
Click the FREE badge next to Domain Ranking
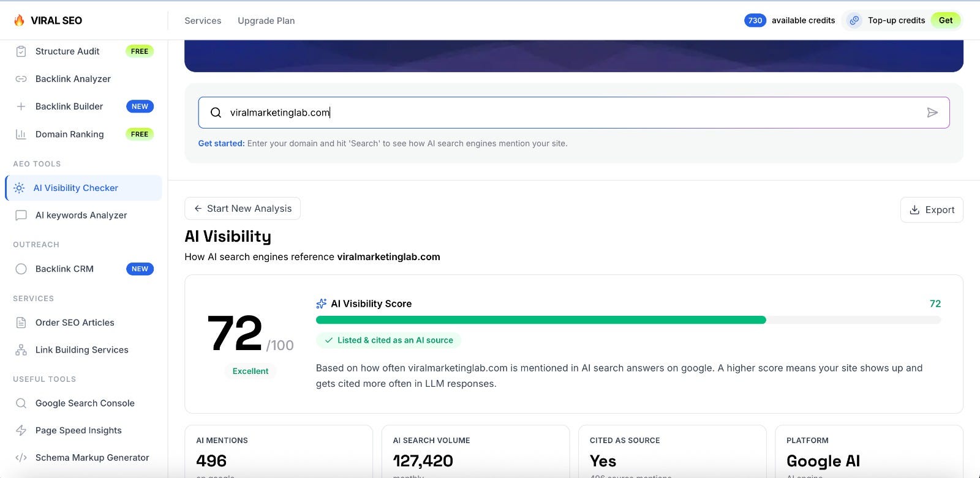pyautogui.click(x=140, y=134)
